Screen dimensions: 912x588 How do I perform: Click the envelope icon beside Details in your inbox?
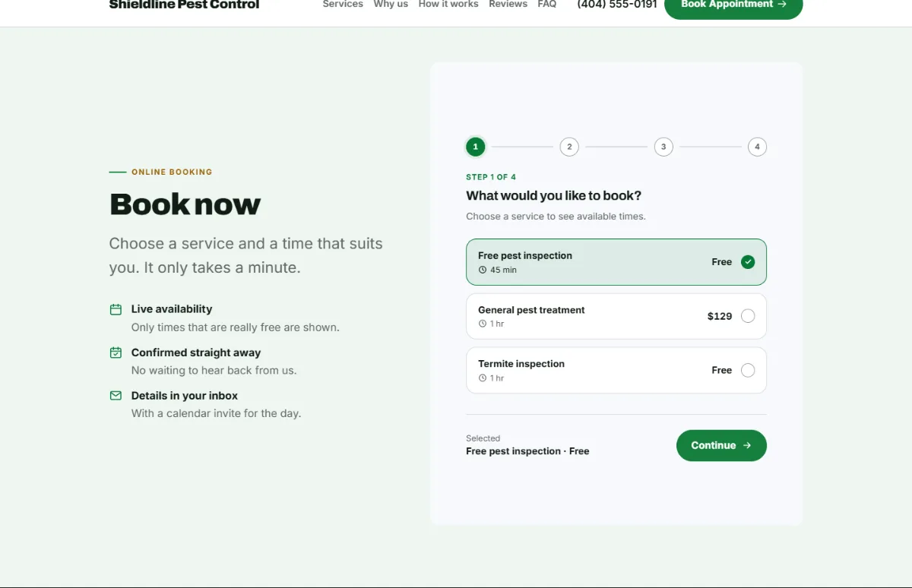116,396
